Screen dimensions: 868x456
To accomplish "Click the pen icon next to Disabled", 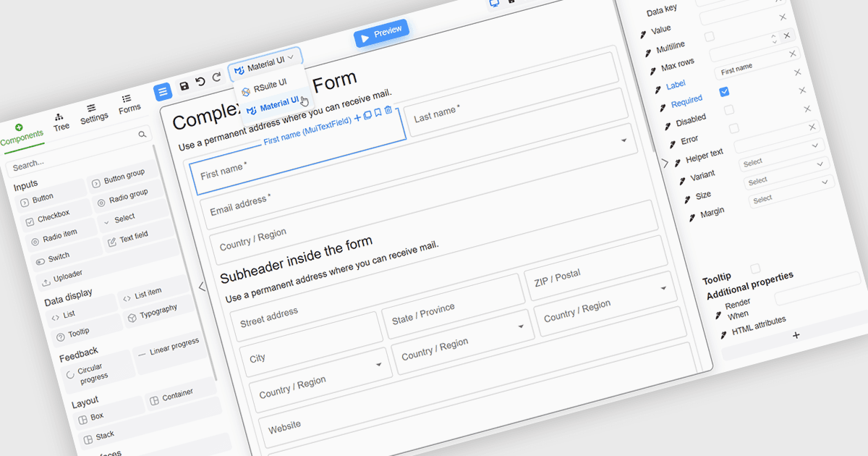I will click(x=668, y=126).
